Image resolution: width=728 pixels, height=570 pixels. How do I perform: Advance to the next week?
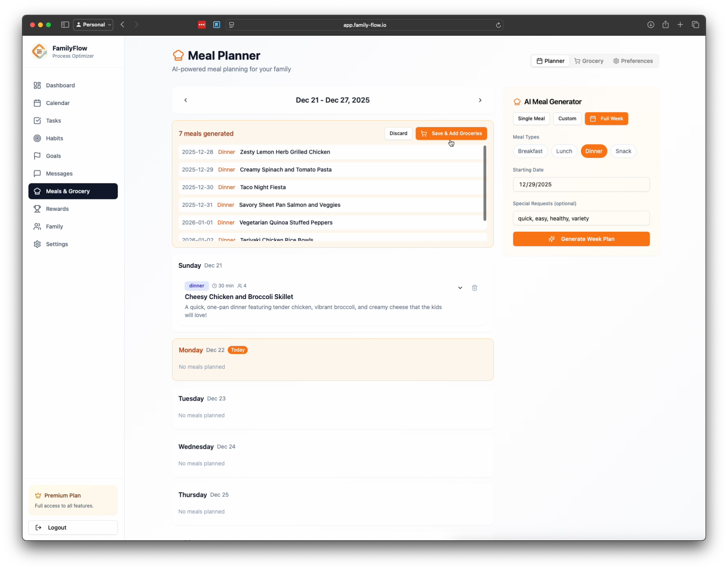tap(480, 100)
